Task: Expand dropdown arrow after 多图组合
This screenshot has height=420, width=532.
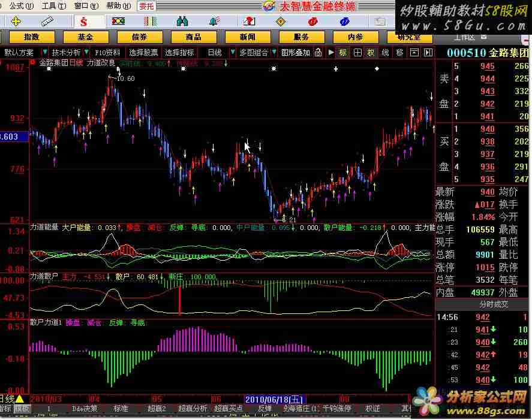Action: [x=274, y=53]
